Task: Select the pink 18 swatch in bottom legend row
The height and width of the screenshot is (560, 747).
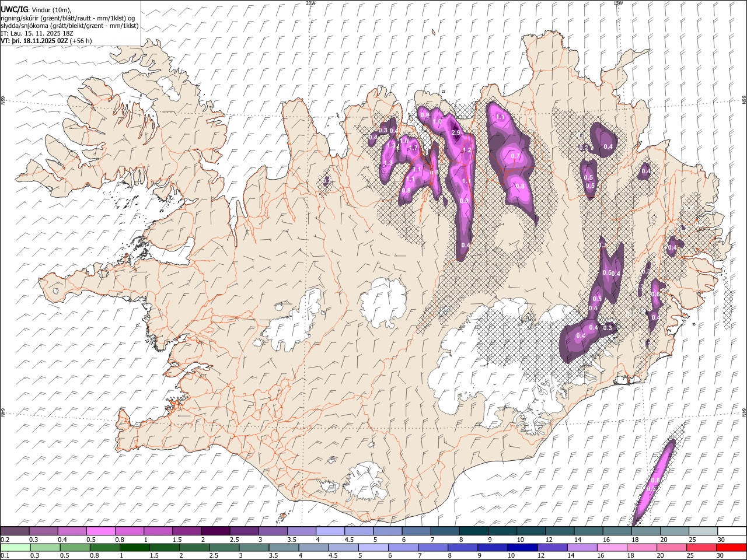Action: [x=641, y=547]
